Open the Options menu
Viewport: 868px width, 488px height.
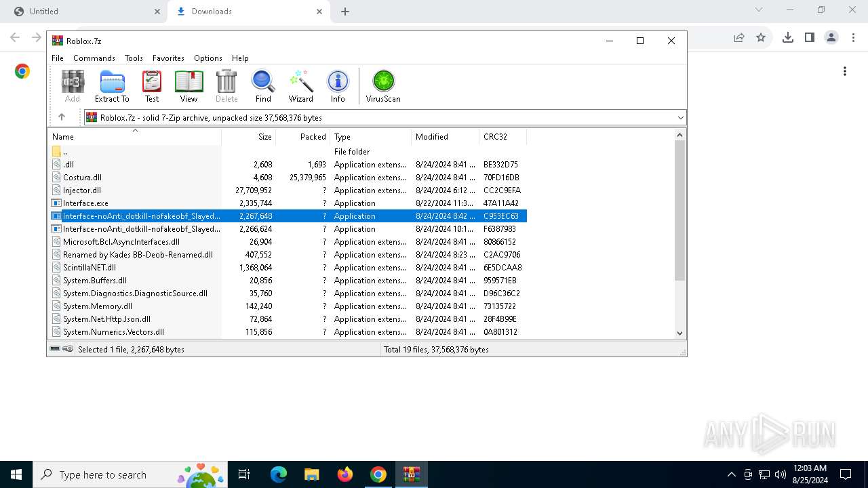coord(208,58)
